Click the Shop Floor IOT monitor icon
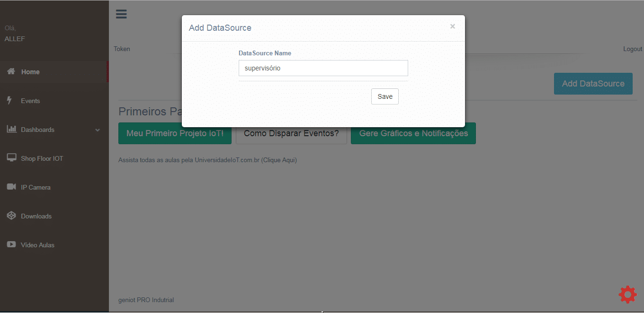644x313 pixels. [x=11, y=158]
